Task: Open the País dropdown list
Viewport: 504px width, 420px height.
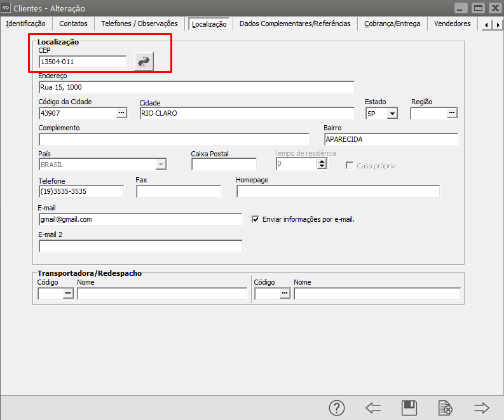Action: 161,165
